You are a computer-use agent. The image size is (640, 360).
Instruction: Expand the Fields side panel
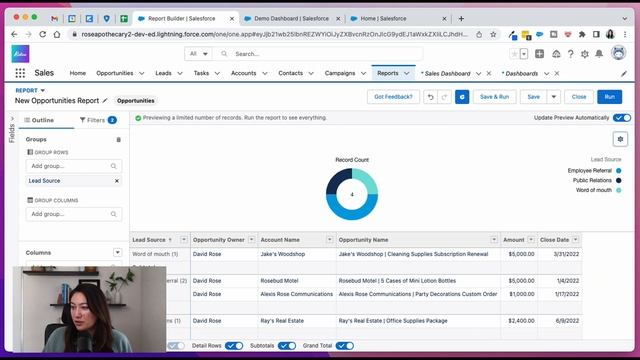tap(12, 119)
